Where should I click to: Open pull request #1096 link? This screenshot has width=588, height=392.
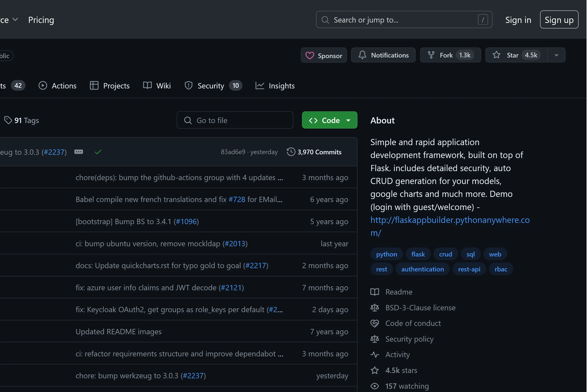pyautogui.click(x=186, y=221)
